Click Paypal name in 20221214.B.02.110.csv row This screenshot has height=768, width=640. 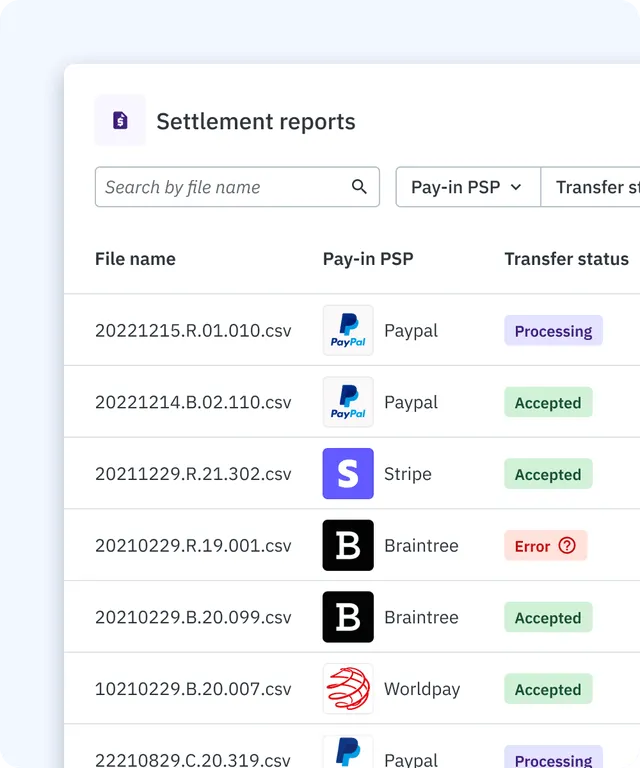411,403
